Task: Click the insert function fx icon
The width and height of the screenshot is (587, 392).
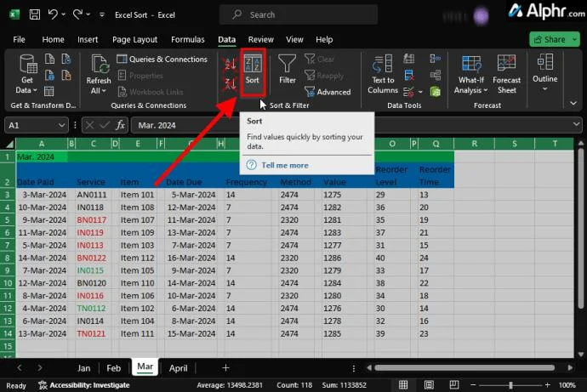Action: 121,125
